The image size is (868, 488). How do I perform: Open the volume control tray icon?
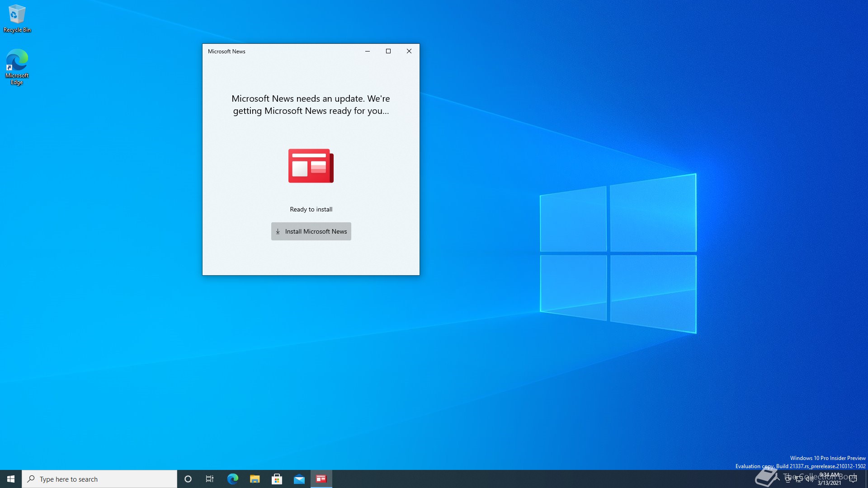[810, 479]
